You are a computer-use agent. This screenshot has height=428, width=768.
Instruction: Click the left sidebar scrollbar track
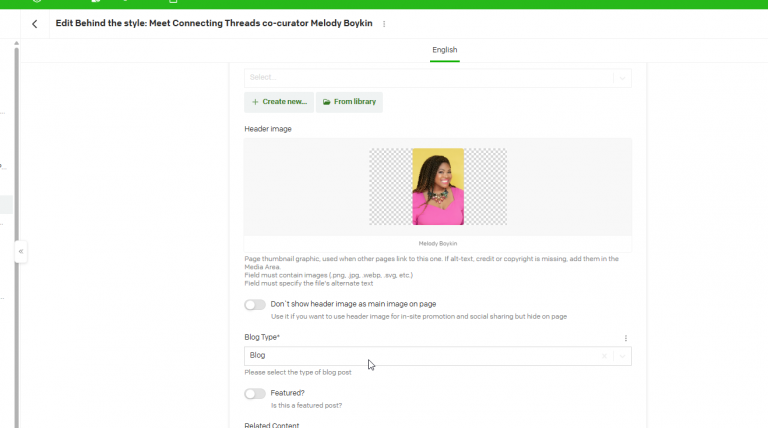tap(16, 235)
